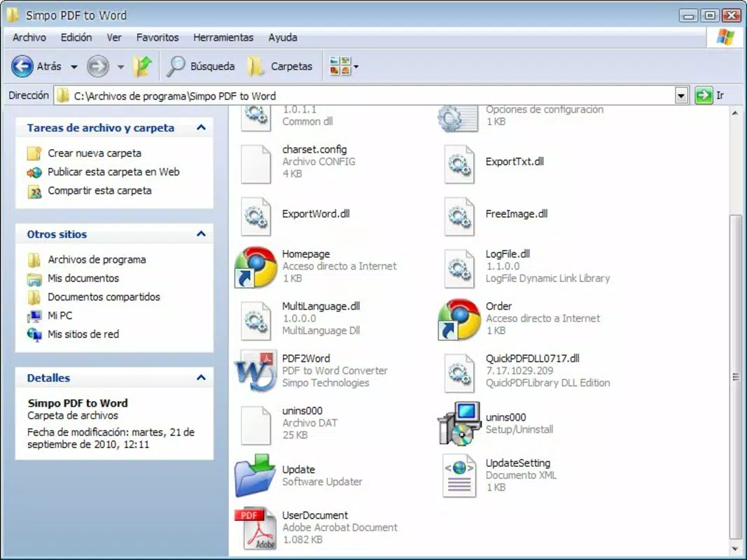The height and width of the screenshot is (560, 747).
Task: Select the MultiLanguage.dll file name
Action: pos(321,306)
